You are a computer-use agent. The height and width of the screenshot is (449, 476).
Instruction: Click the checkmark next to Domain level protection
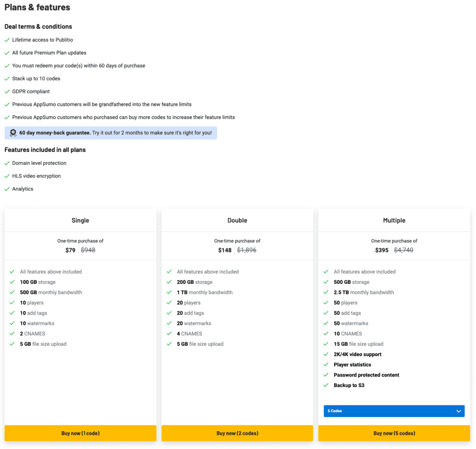click(x=7, y=163)
